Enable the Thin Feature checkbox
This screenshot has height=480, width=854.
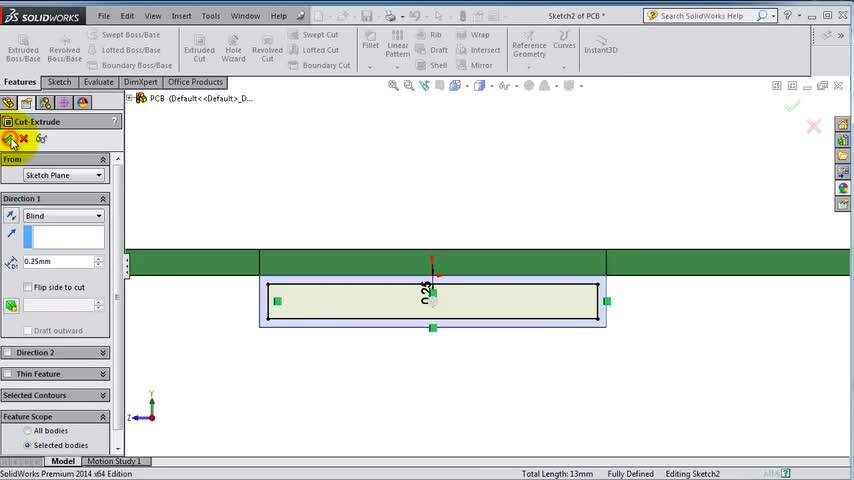(x=8, y=374)
